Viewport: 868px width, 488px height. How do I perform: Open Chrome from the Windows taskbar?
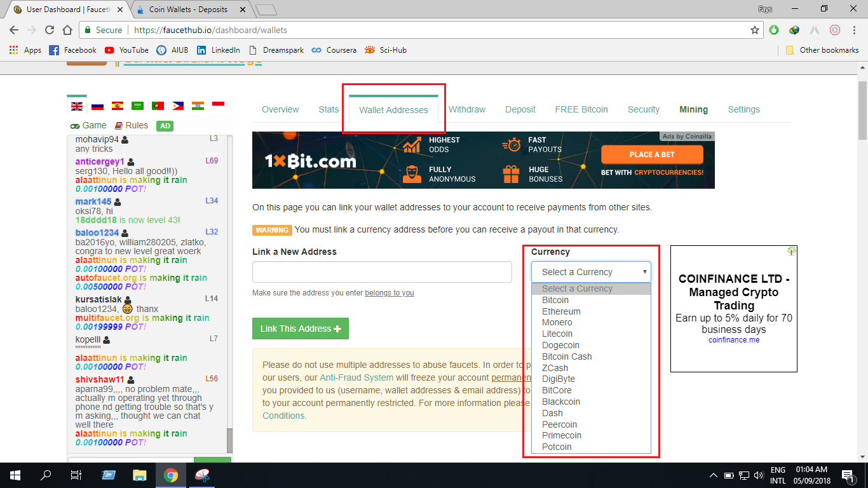point(170,475)
